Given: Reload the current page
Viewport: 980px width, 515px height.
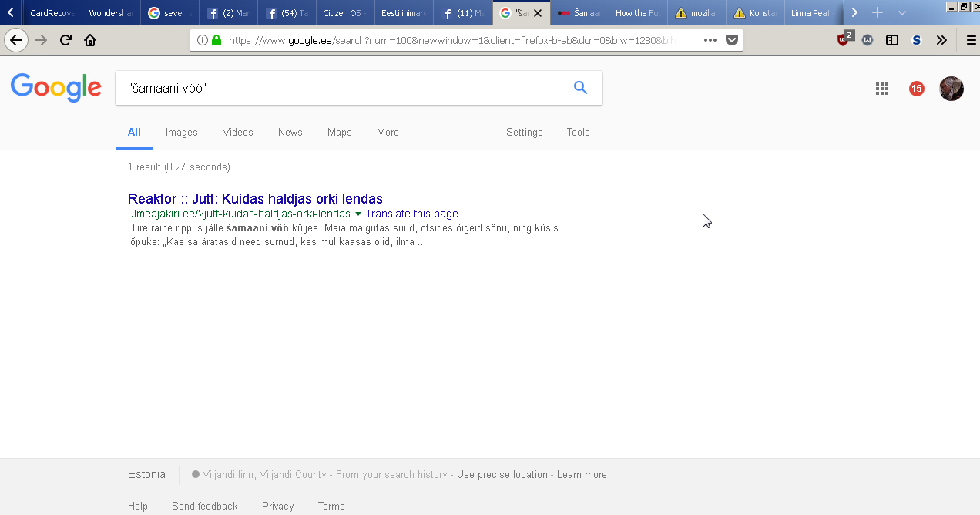Looking at the screenshot, I should 65,40.
